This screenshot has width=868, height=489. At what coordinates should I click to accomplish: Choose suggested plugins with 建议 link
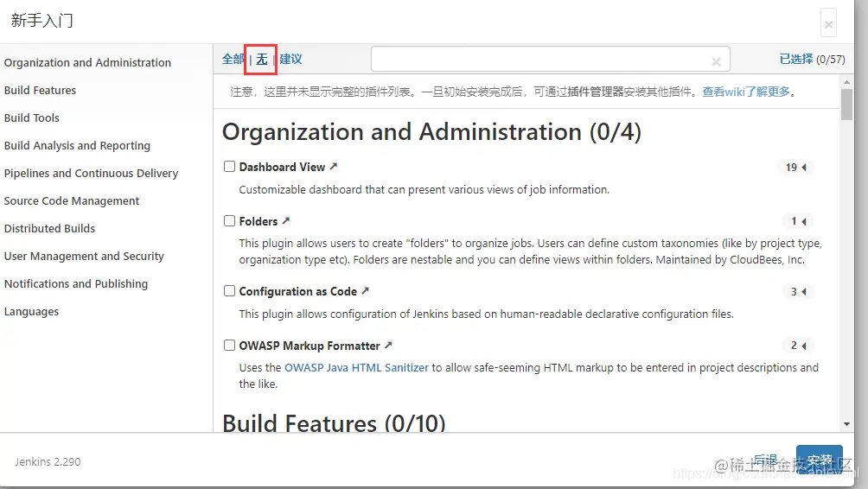290,60
